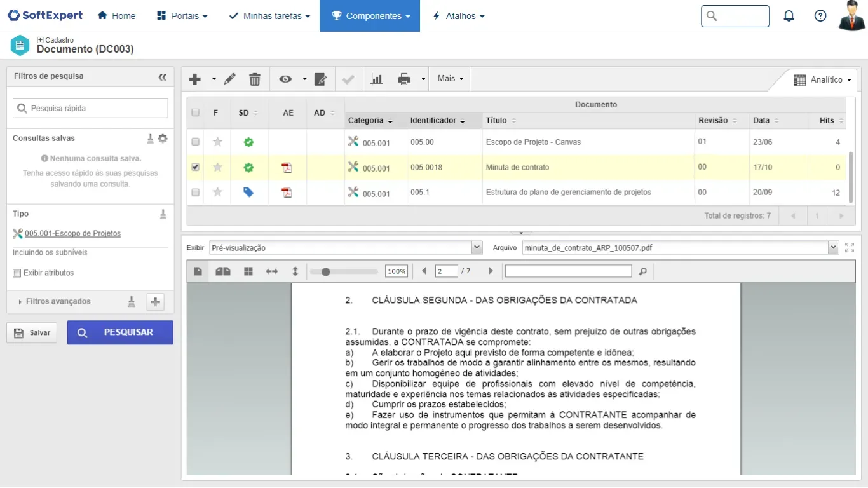Screen dimensions: 868x488
Task: Open the Componentes menu
Action: (x=370, y=16)
